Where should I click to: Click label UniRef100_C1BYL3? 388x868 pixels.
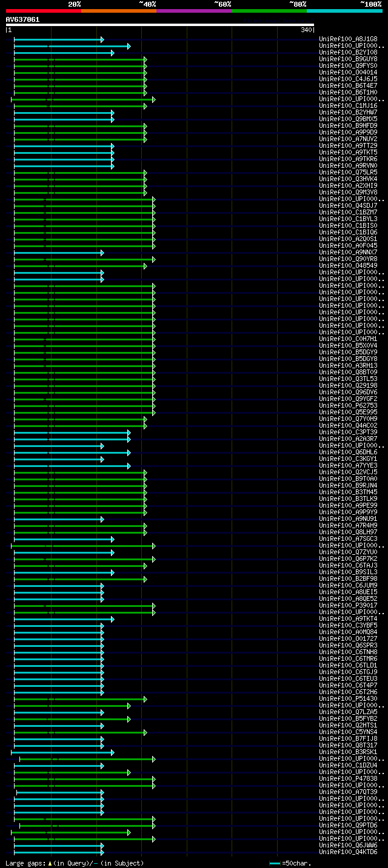pyautogui.click(x=348, y=219)
